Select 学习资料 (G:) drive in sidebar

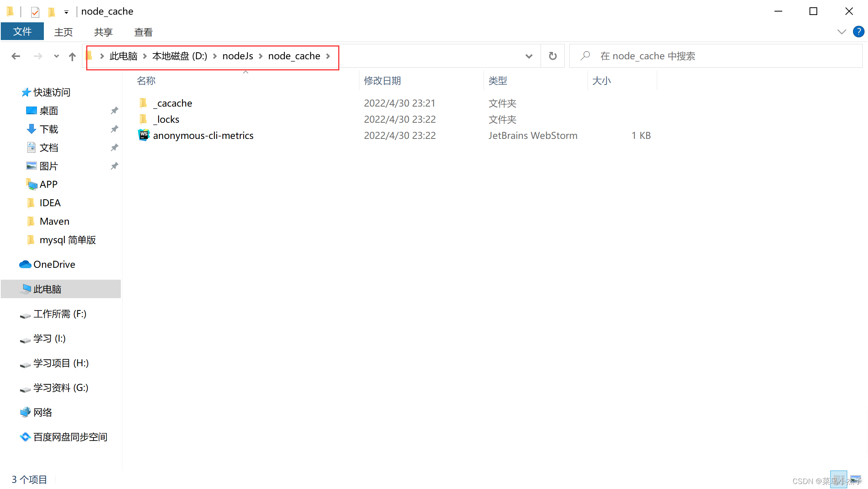(x=60, y=388)
